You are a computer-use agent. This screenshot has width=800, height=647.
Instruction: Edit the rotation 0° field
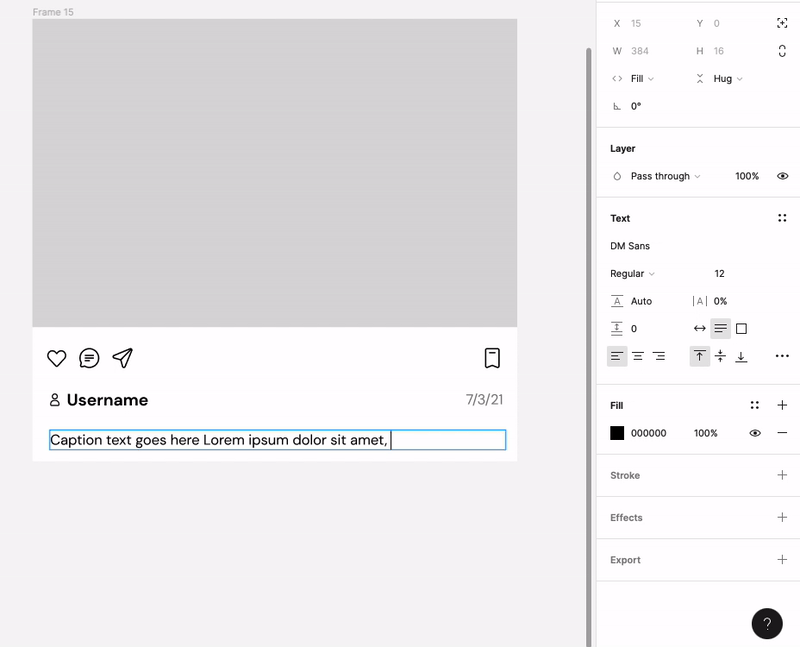pyautogui.click(x=636, y=106)
